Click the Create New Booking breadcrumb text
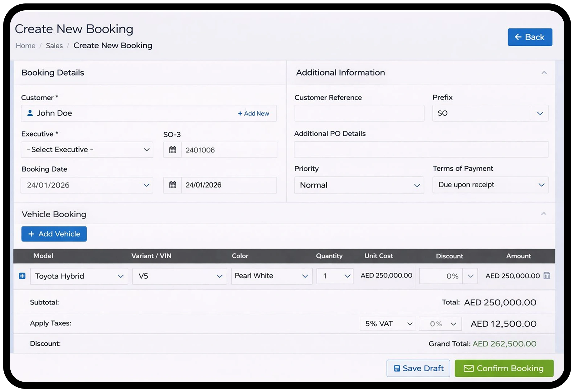The height and width of the screenshot is (392, 574). point(113,45)
